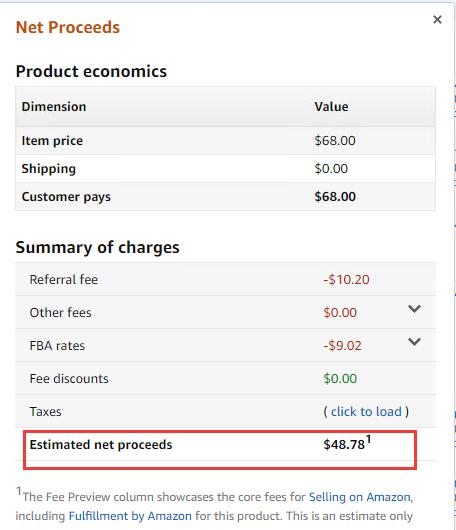The height and width of the screenshot is (530, 456).
Task: Click the FBA rates label
Action: tap(57, 345)
